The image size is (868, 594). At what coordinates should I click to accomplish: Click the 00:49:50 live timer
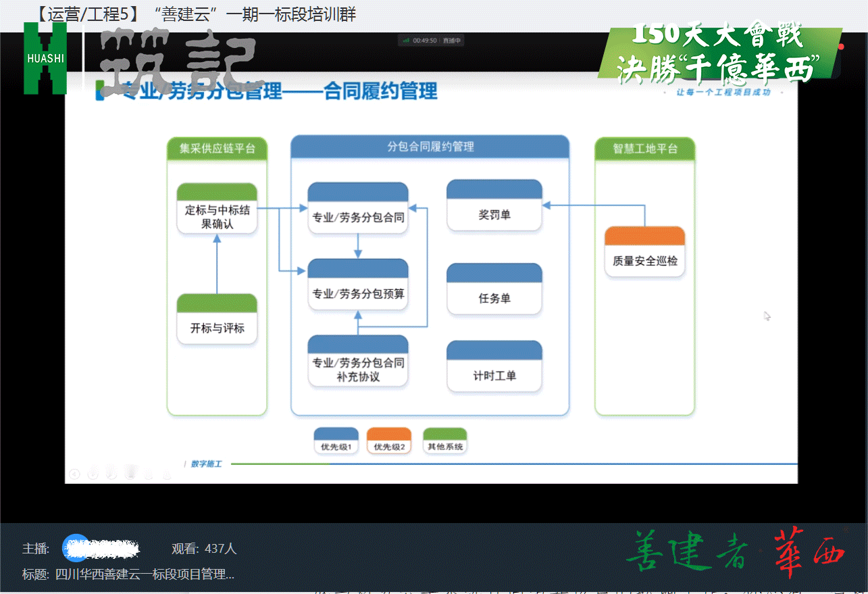[x=426, y=41]
